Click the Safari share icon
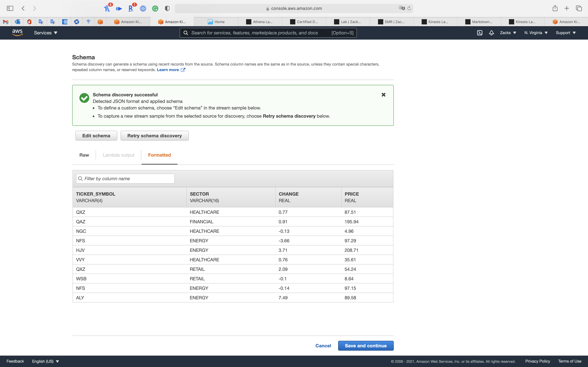Screen dimensions: 588x367 tap(555, 8)
